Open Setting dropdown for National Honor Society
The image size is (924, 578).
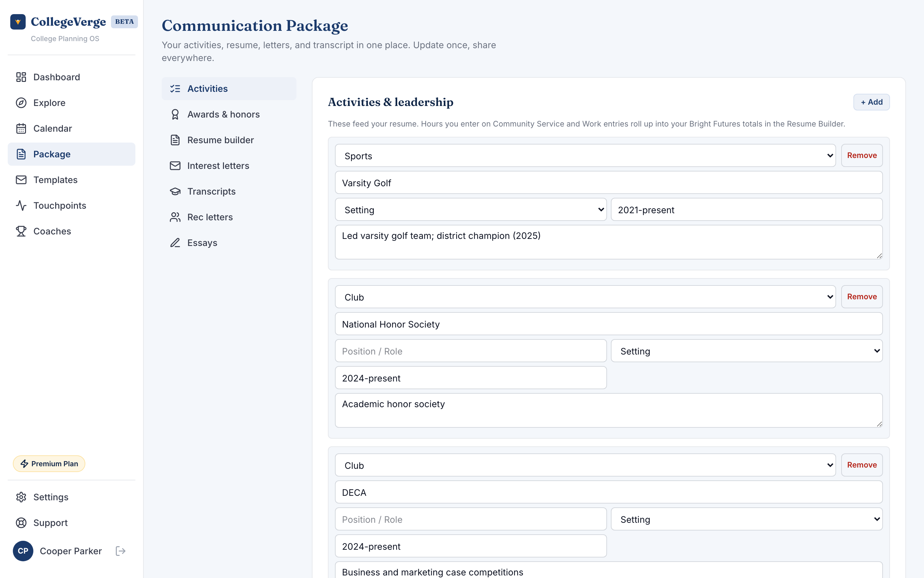(x=747, y=351)
